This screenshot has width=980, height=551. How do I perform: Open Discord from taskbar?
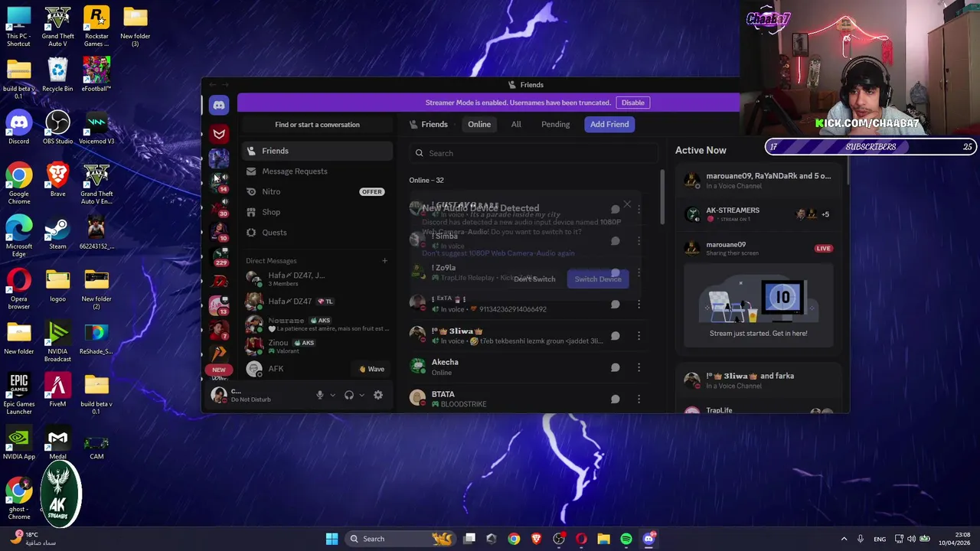(649, 539)
